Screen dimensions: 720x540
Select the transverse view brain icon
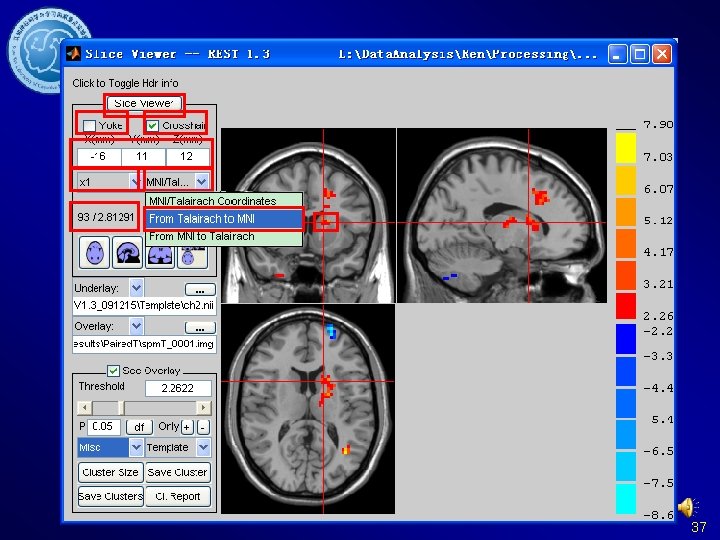(95, 253)
